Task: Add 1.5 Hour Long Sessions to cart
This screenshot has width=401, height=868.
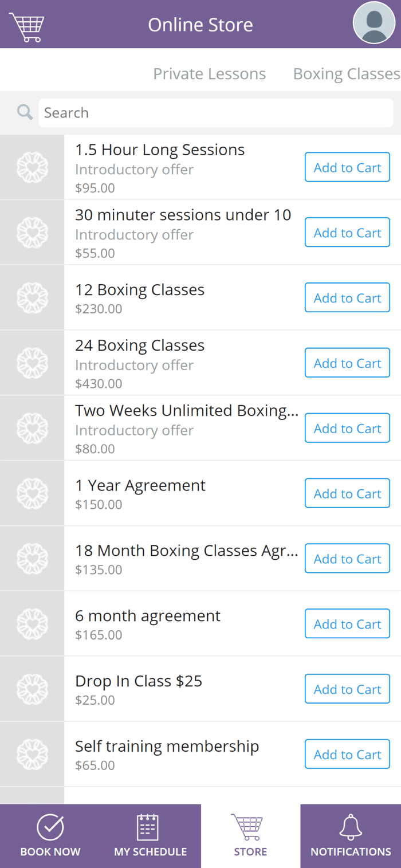Action: pos(347,167)
